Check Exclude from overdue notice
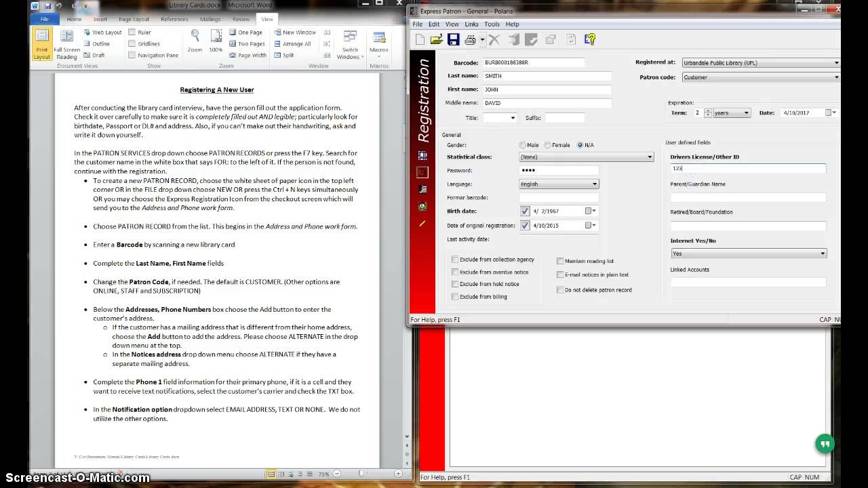 (x=455, y=272)
